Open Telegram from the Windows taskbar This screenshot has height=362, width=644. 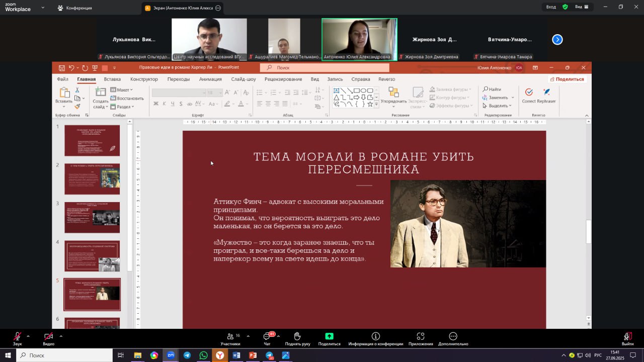coord(187,355)
